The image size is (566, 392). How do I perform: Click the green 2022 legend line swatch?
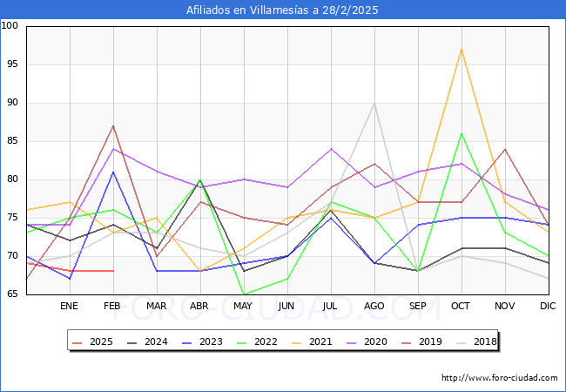pyautogui.click(x=242, y=342)
